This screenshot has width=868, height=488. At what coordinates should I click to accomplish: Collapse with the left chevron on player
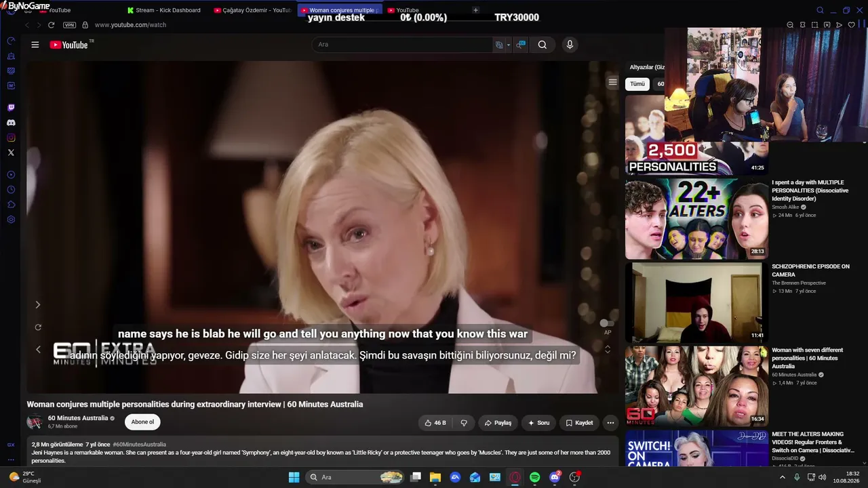point(38,350)
